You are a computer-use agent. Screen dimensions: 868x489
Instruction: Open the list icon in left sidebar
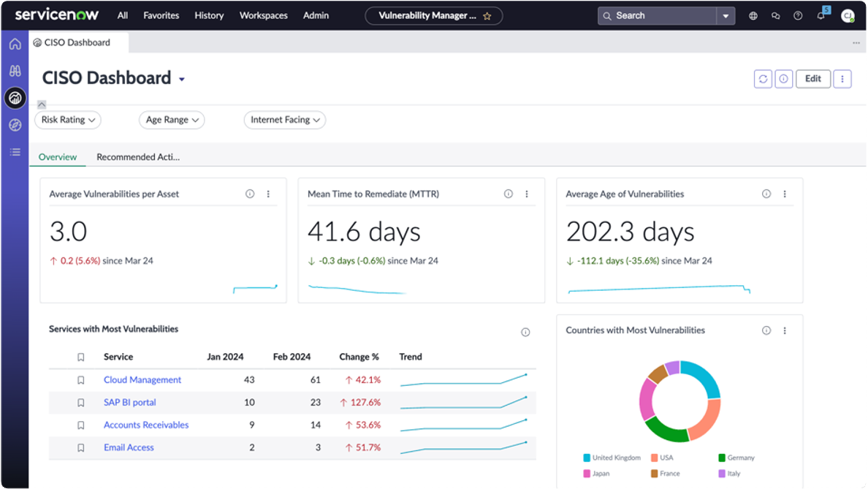click(x=15, y=152)
